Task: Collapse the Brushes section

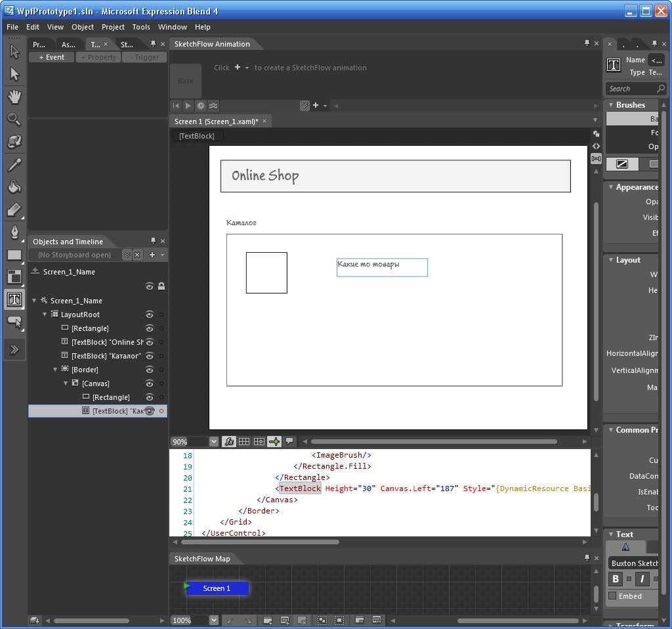Action: pyautogui.click(x=611, y=105)
